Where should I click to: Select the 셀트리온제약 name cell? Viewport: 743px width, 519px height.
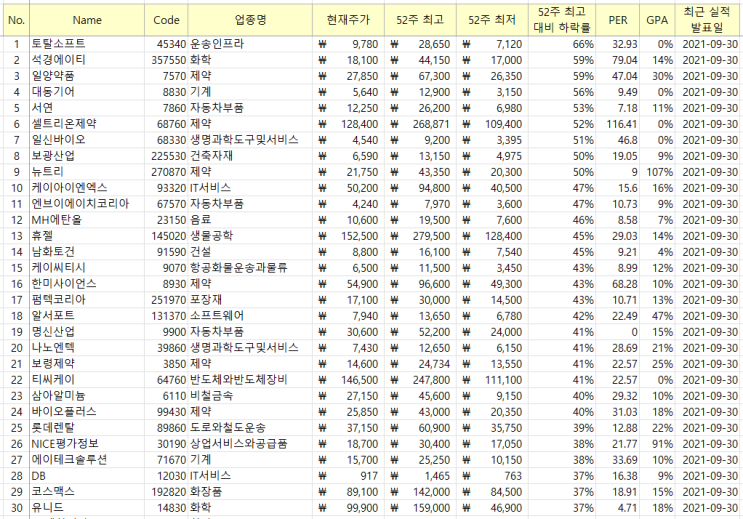pos(87,124)
